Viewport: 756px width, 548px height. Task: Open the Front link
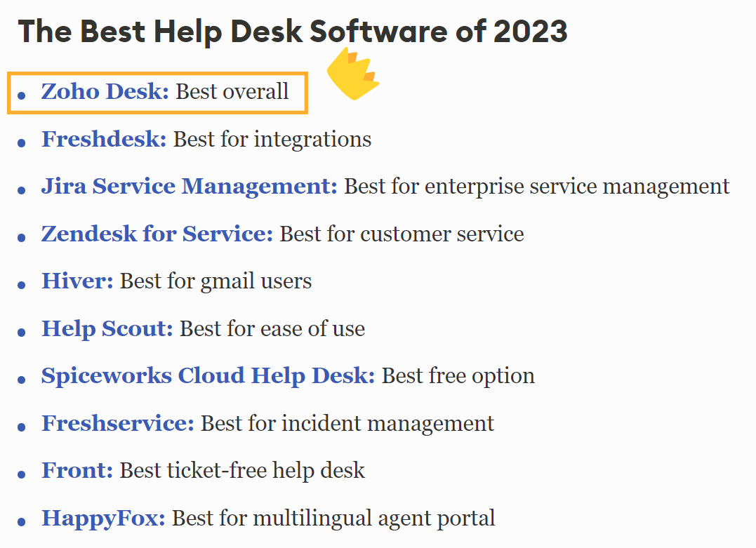click(77, 471)
